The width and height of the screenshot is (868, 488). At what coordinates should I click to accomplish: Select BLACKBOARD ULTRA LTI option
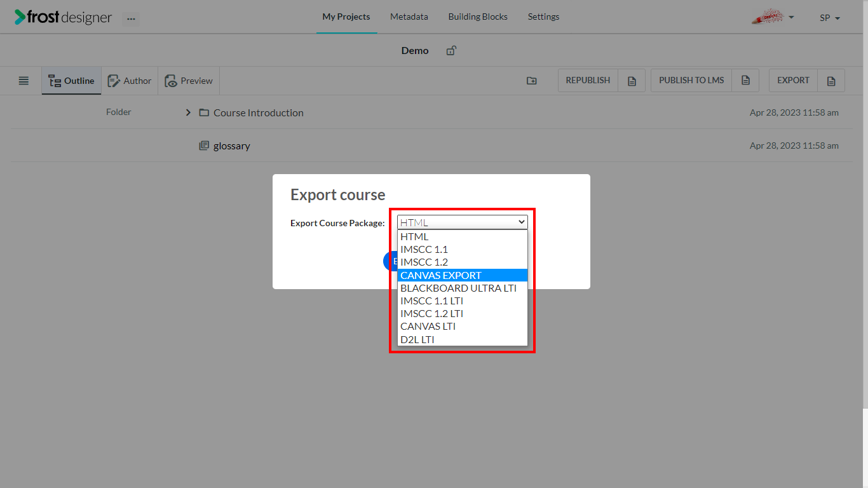coord(463,288)
